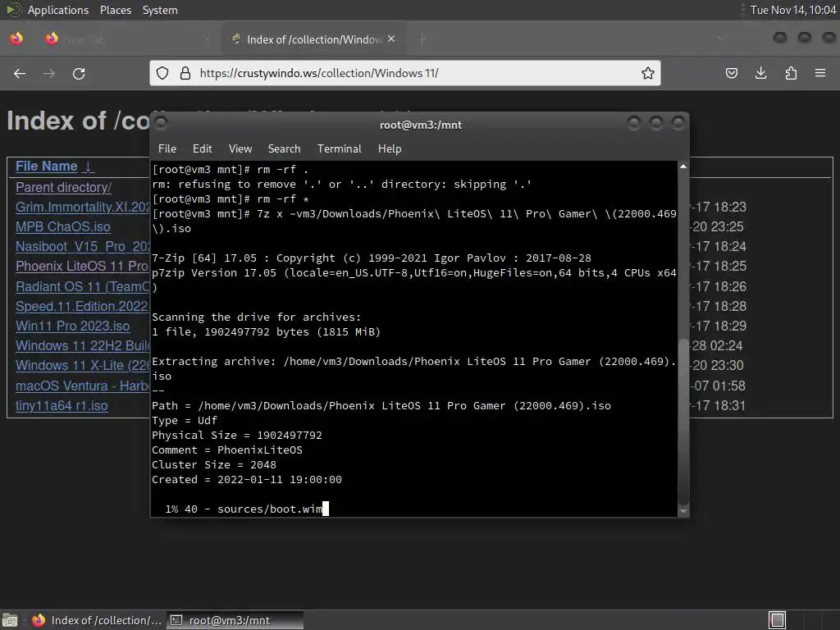
Task: Click the terminal title bar root@vm3:/mnt
Action: point(421,125)
